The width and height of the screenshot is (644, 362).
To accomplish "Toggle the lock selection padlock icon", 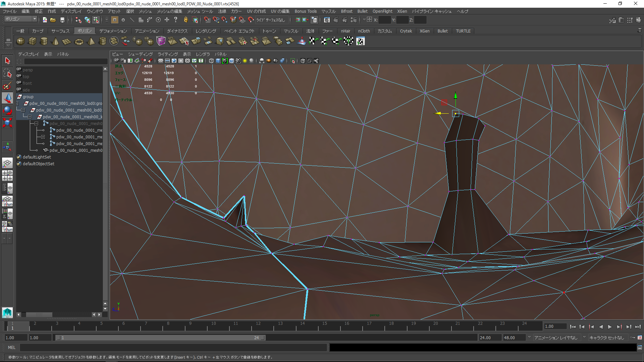I will (185, 20).
